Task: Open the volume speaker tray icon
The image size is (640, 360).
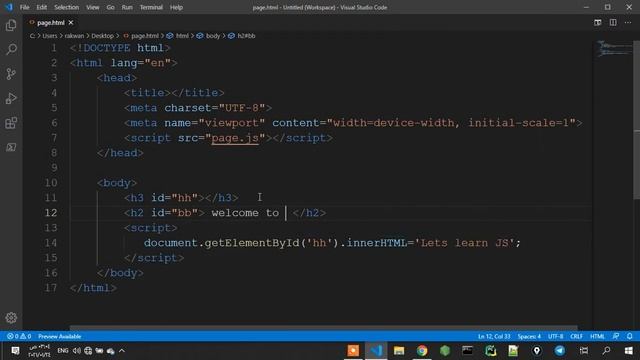Action: (x=76, y=351)
